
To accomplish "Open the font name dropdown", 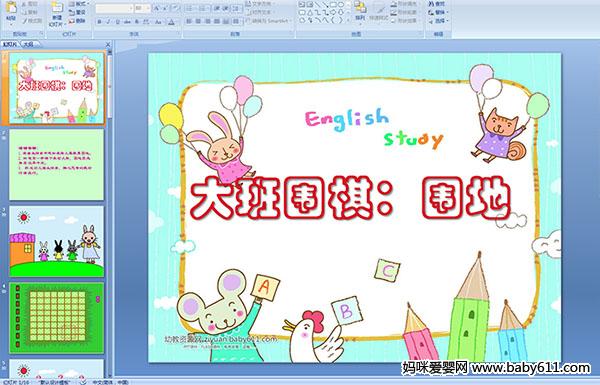I will coord(114,8).
